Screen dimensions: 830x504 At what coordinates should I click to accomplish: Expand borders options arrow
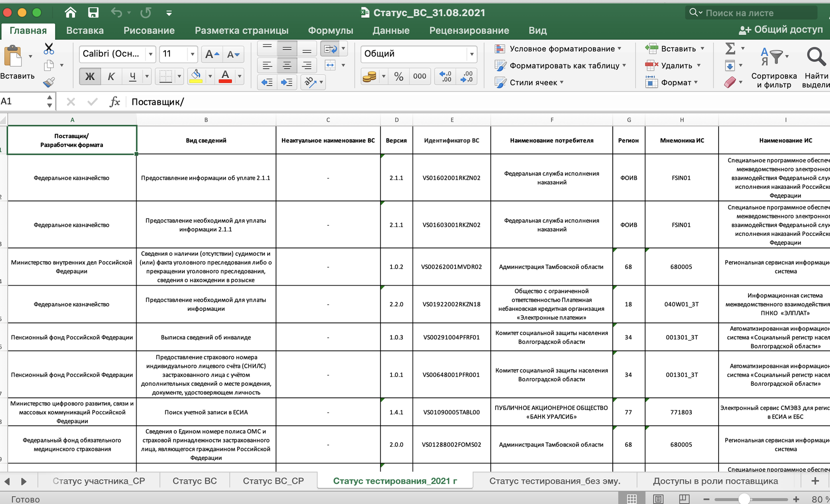179,76
